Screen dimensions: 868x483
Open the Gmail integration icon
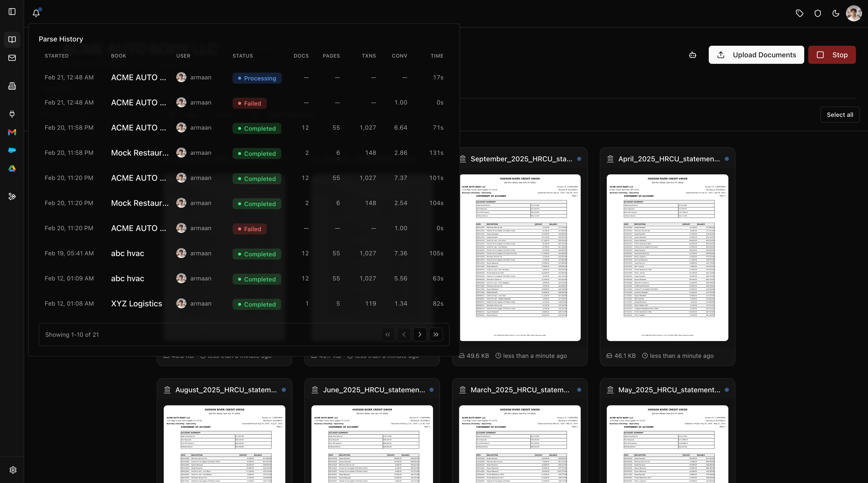(x=12, y=132)
